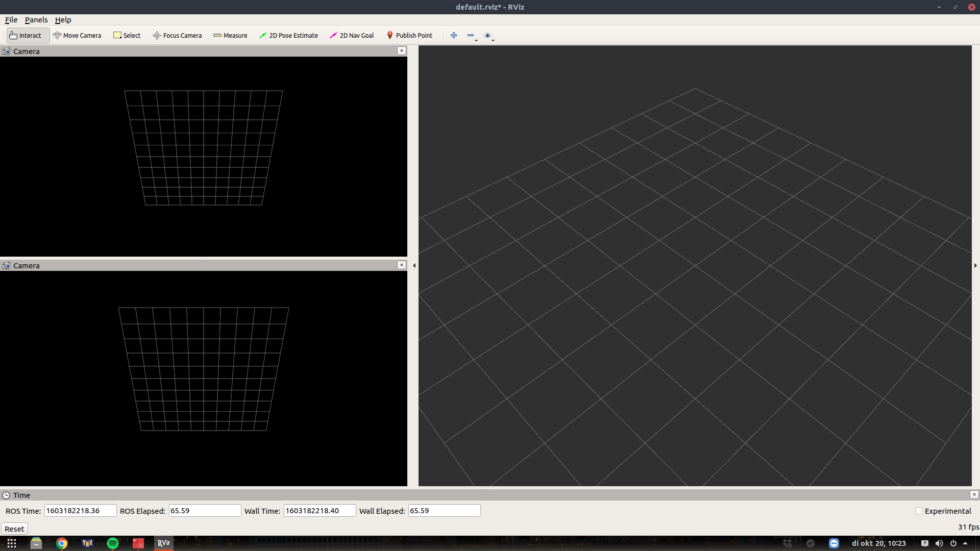Activate the Select tool toggle
This screenshot has width=980, height=551.
pos(127,35)
